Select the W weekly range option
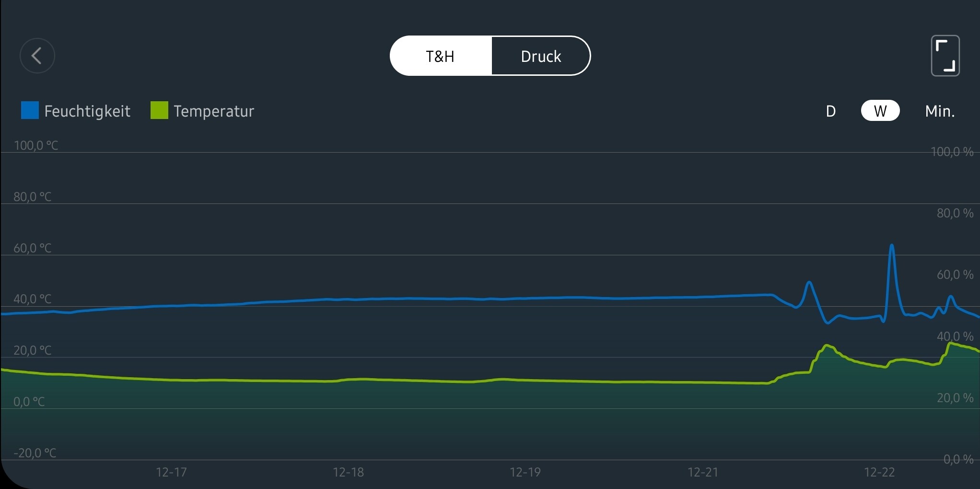Image resolution: width=980 pixels, height=489 pixels. (x=880, y=111)
